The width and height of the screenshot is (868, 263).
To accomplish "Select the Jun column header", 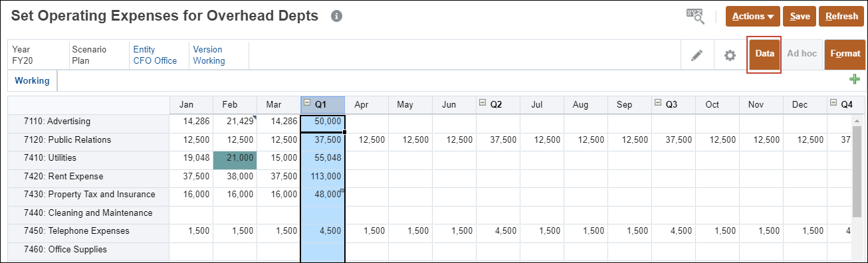I will click(455, 105).
